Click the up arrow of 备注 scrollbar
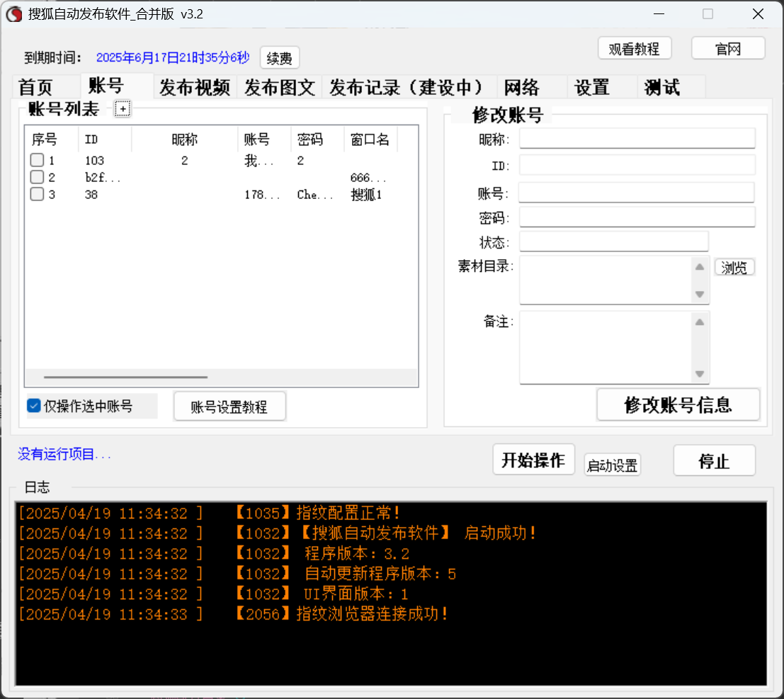The width and height of the screenshot is (784, 699). 700,322
